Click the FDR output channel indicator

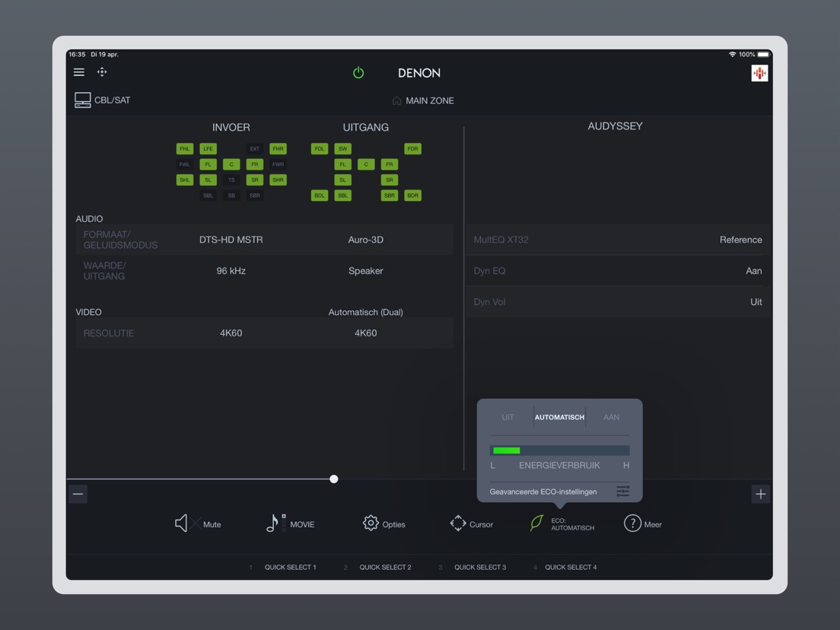tap(412, 148)
